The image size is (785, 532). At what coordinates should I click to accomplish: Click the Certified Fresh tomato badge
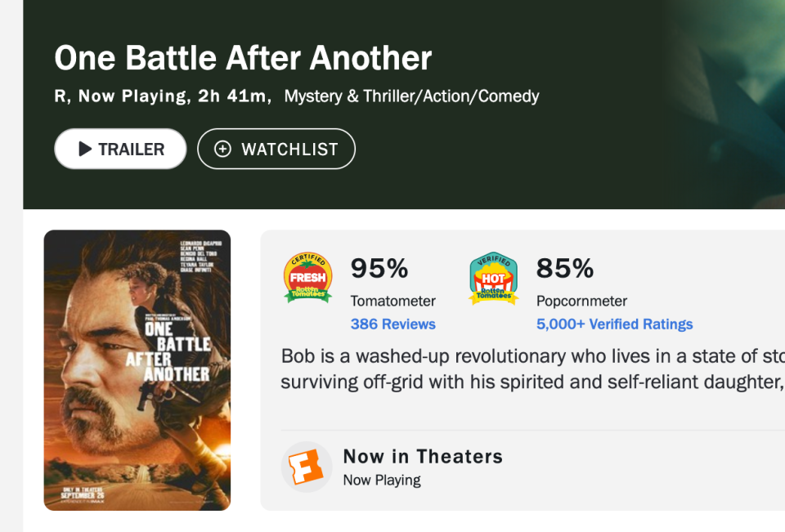[x=307, y=278]
